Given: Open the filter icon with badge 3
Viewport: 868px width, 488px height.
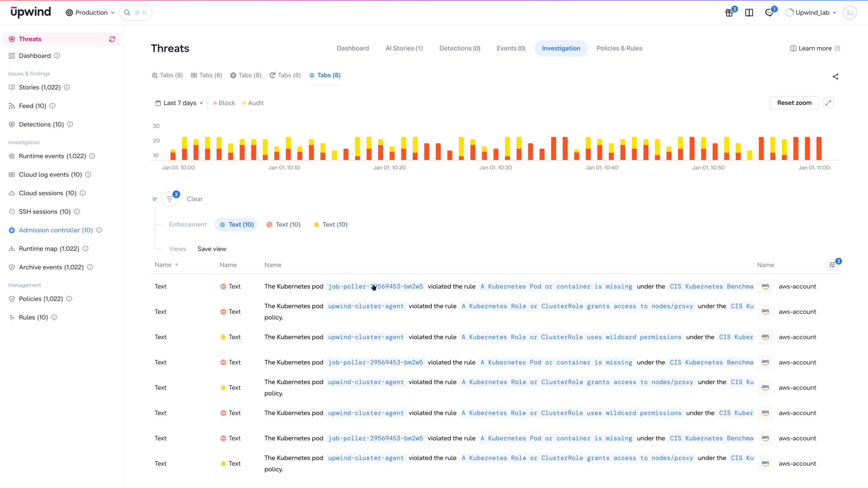Looking at the screenshot, I should [170, 199].
